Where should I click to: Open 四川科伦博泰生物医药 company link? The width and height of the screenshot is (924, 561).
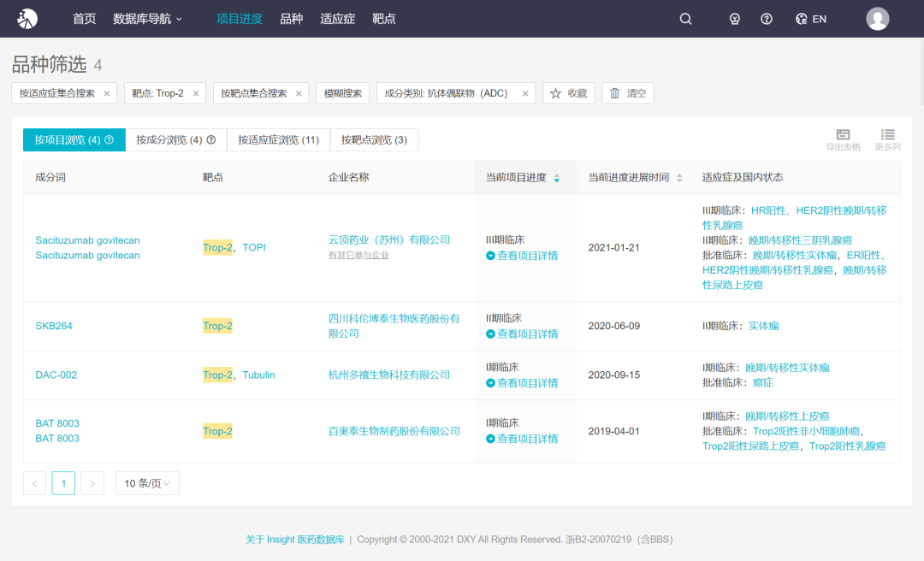(394, 326)
